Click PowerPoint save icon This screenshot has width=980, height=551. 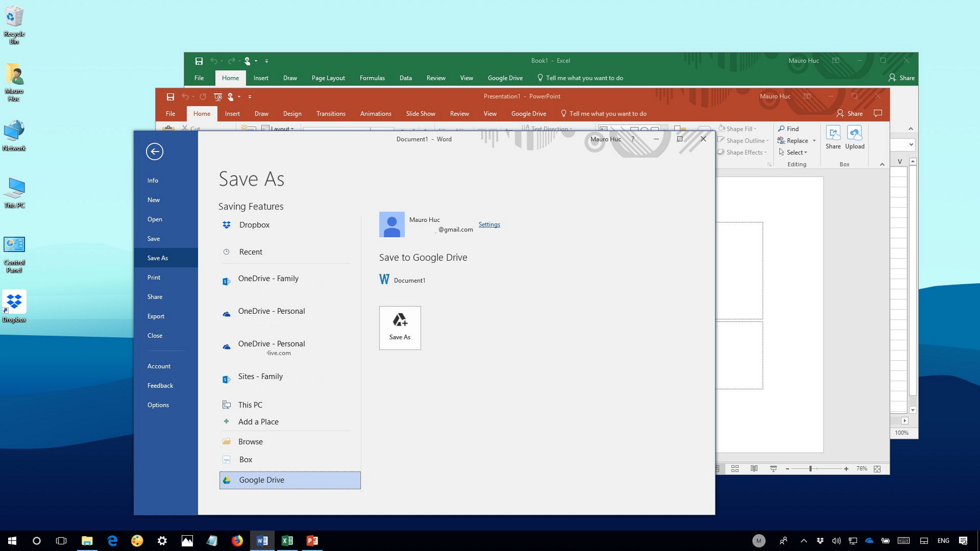tap(170, 97)
